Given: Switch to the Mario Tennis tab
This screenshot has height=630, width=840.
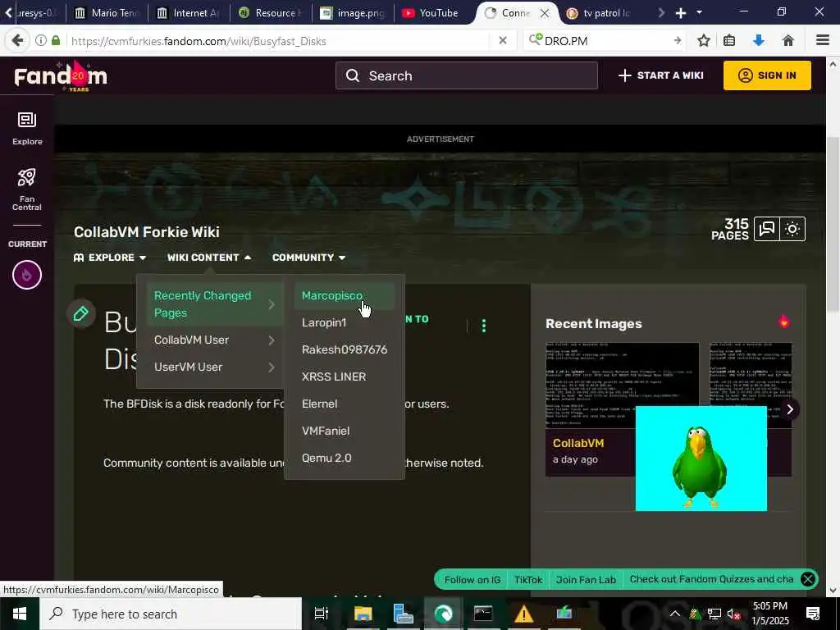Looking at the screenshot, I should tap(107, 13).
